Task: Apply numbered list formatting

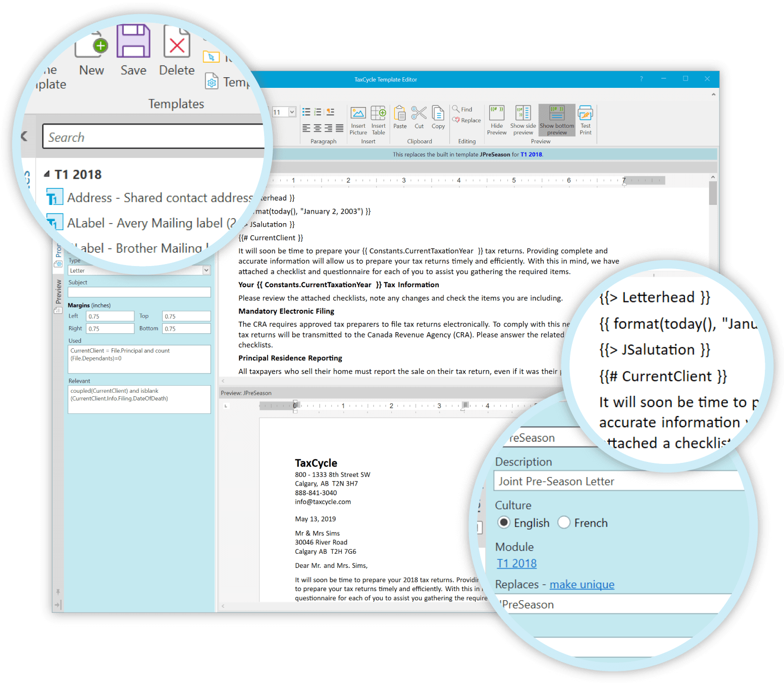Action: 318,112
